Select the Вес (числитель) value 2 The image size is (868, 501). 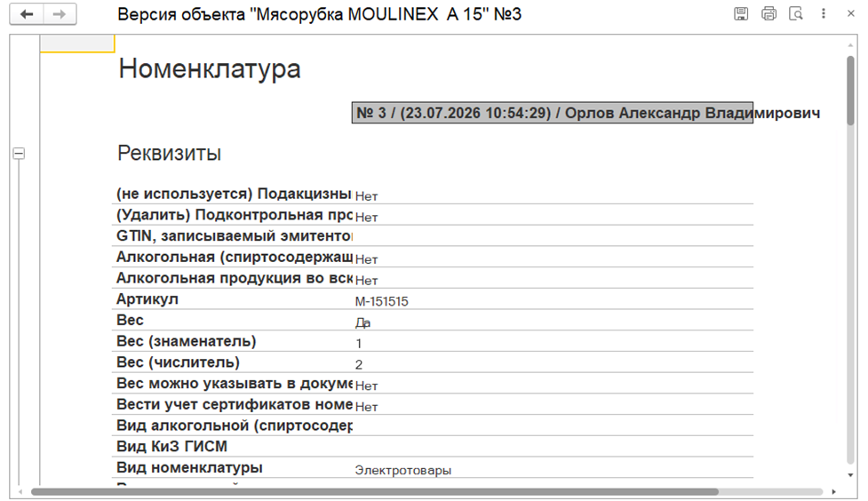(x=359, y=365)
